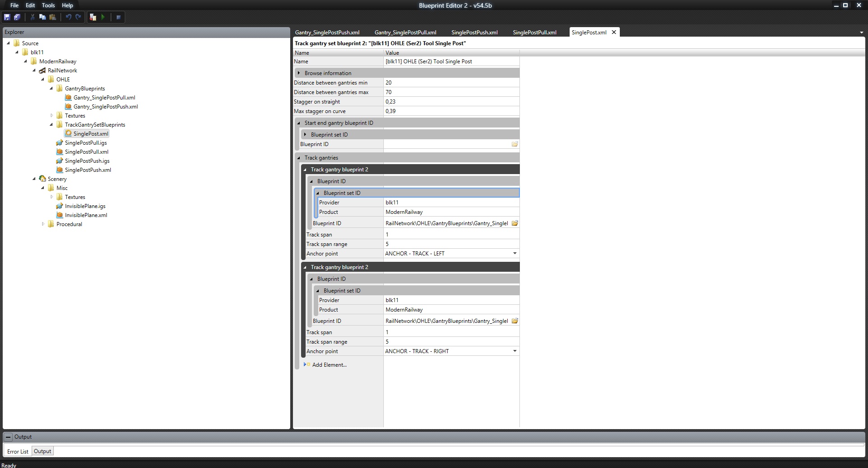
Task: Expand the Textures folder under OHLE
Action: [52, 116]
